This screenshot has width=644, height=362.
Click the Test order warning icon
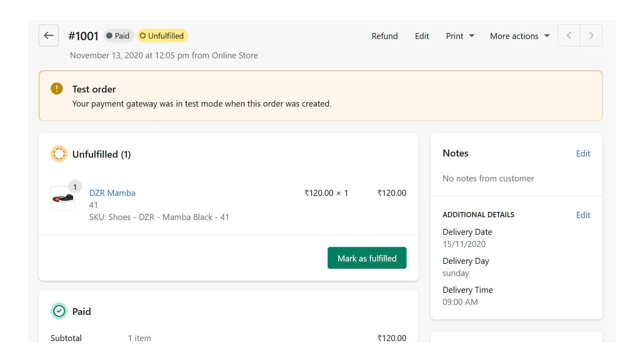click(57, 88)
